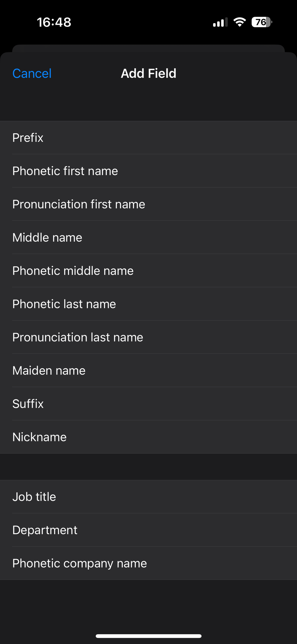
Task: Select the Suffix field
Action: (28, 404)
